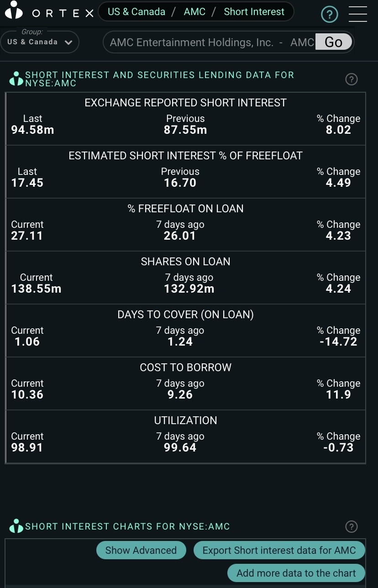Viewport: 378px width, 588px height.
Task: Click ORTEX icon beside Securities Lending Data heading
Action: 16,79
